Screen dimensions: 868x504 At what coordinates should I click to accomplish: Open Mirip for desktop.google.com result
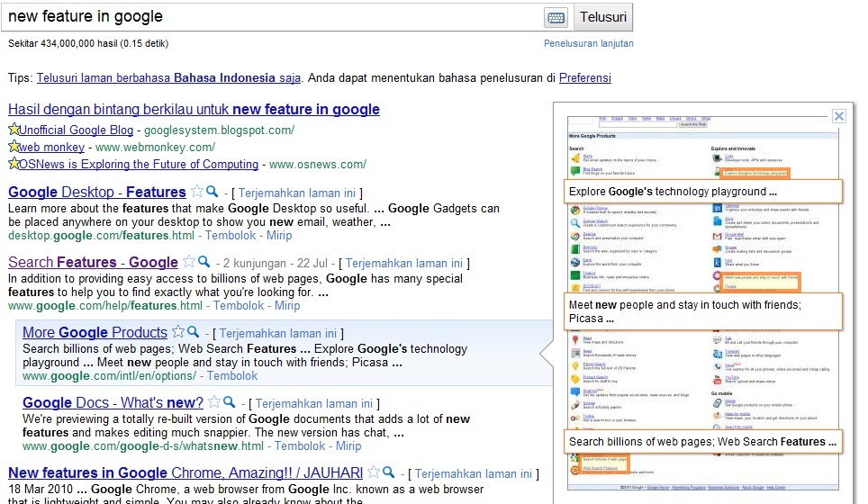pos(279,235)
